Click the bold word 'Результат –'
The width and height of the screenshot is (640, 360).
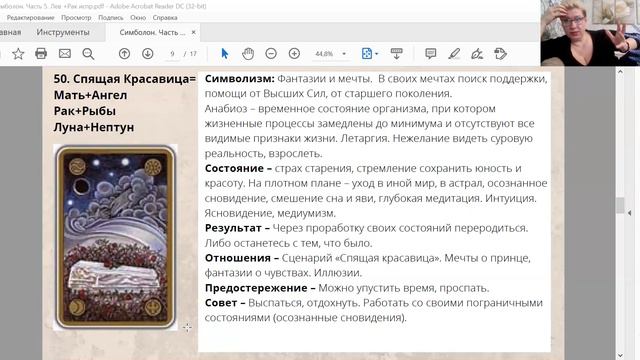pos(237,228)
